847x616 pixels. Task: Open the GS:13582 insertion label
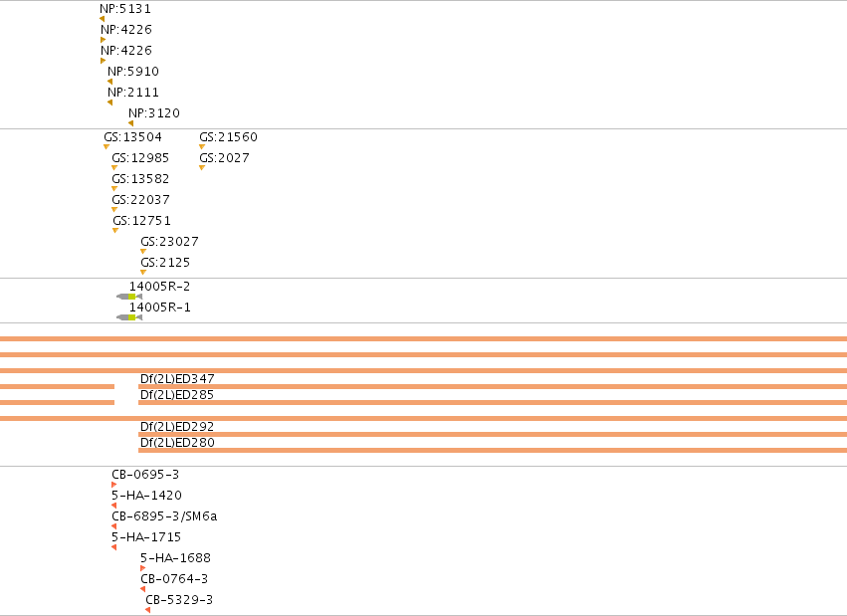[140, 179]
